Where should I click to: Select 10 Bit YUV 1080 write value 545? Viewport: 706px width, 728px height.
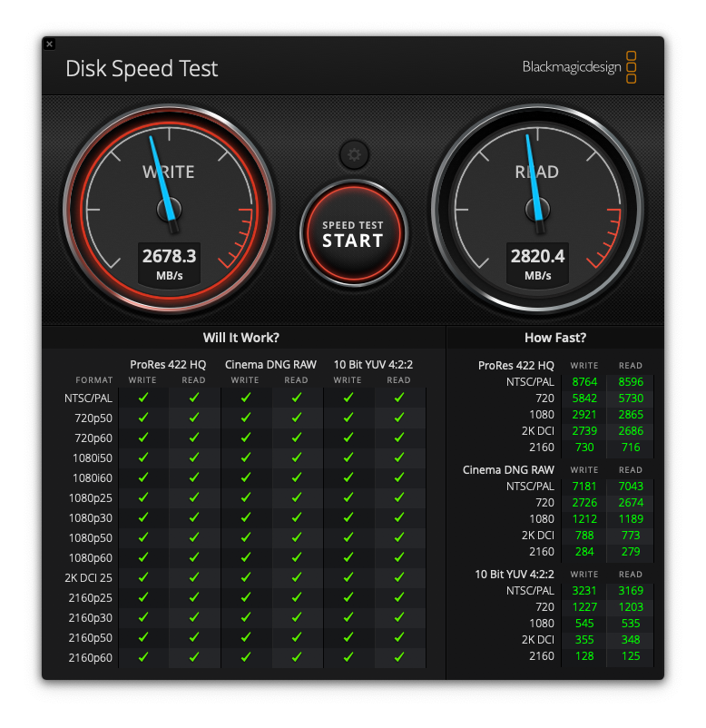pos(584,624)
